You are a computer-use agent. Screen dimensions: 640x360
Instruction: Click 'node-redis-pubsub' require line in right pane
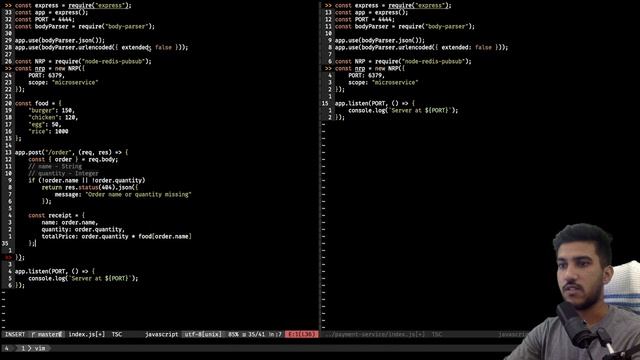click(403, 62)
